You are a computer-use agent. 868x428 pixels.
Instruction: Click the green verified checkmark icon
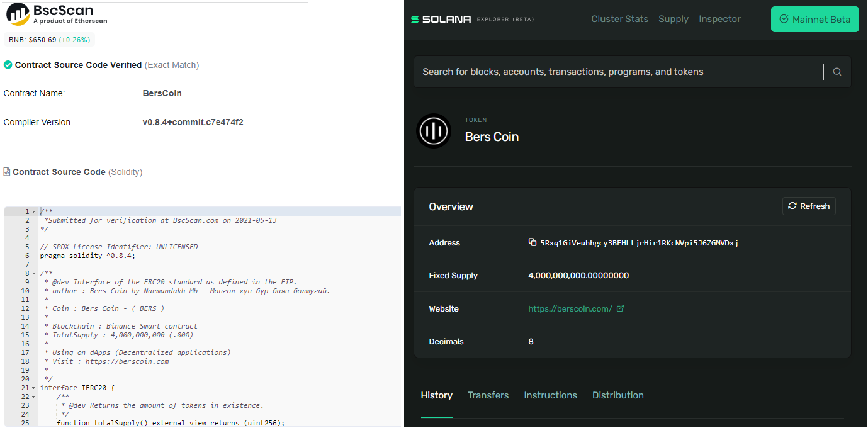point(8,65)
